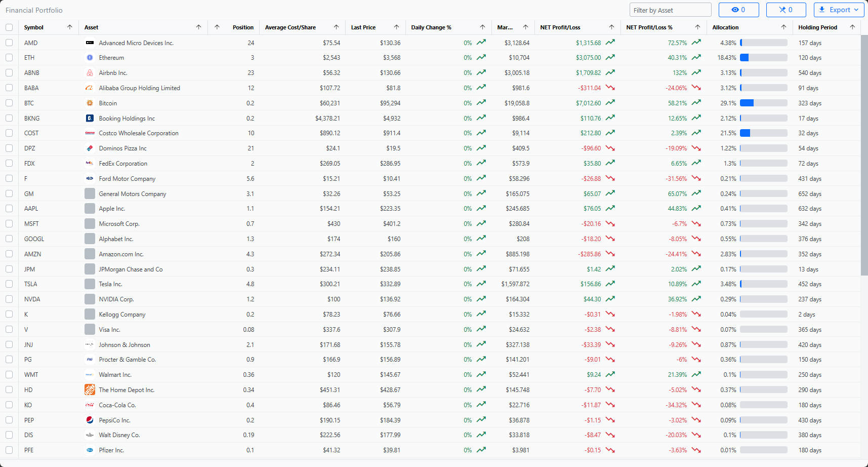Toggle the select-all checkbox in header
Image resolution: width=868 pixels, height=467 pixels.
coord(9,27)
